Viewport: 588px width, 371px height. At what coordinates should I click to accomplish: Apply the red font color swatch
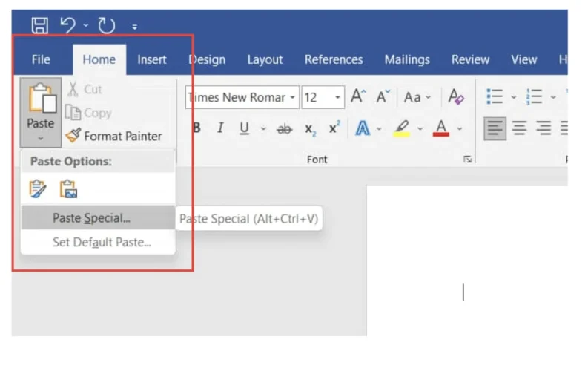[441, 128]
